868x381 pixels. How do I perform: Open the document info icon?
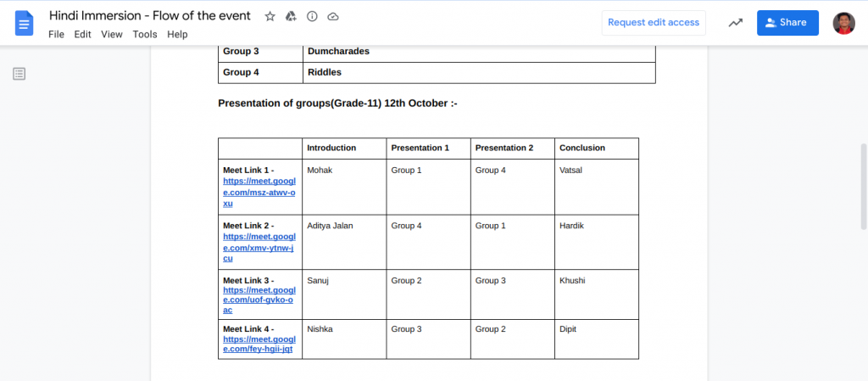312,17
